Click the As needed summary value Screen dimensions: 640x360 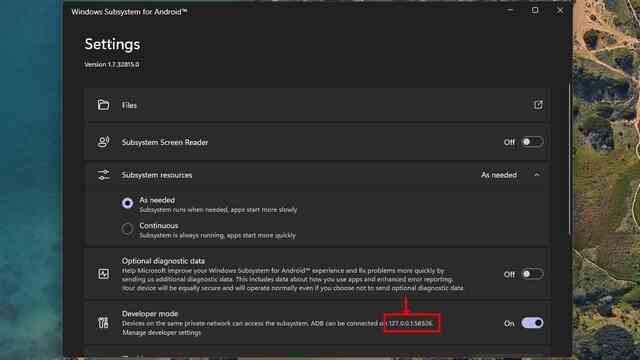click(x=499, y=175)
